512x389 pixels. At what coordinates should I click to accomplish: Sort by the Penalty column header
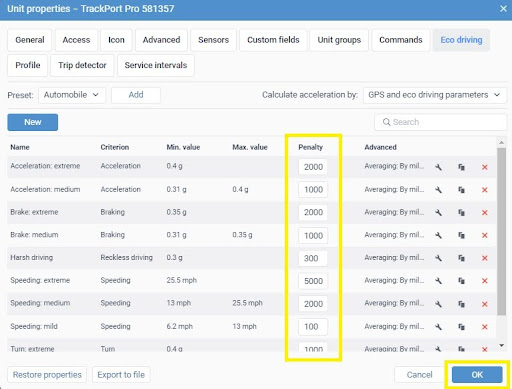tap(310, 147)
